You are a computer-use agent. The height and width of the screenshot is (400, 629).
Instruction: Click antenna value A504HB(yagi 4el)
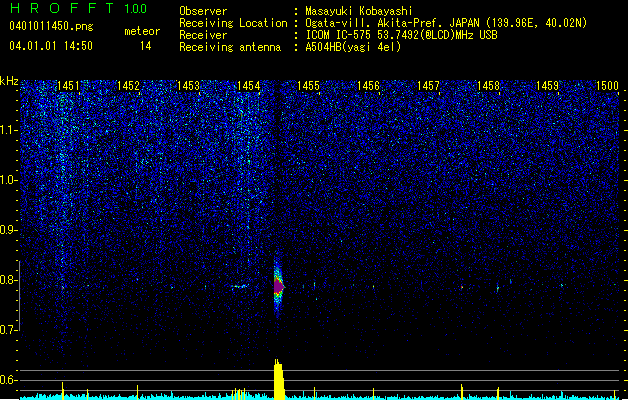click(x=353, y=47)
